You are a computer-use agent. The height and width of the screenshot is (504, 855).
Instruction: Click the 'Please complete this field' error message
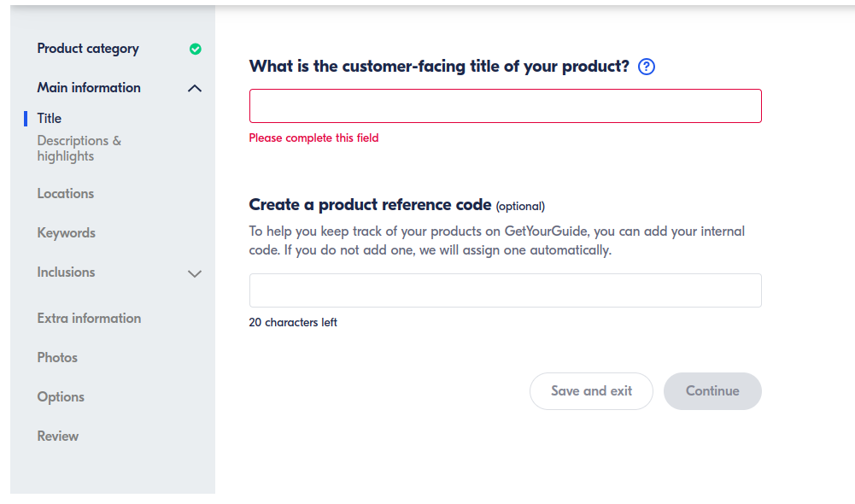click(313, 138)
